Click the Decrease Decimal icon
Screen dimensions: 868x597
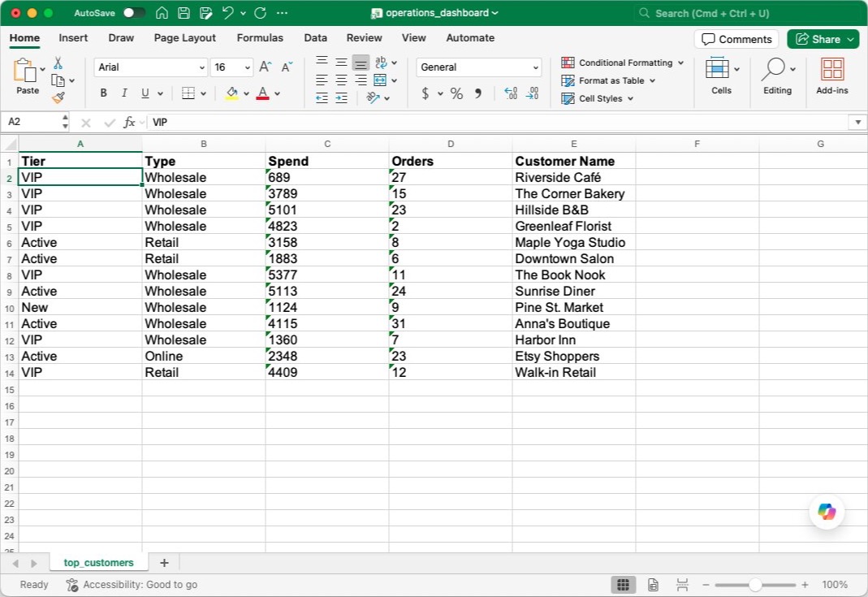(532, 93)
